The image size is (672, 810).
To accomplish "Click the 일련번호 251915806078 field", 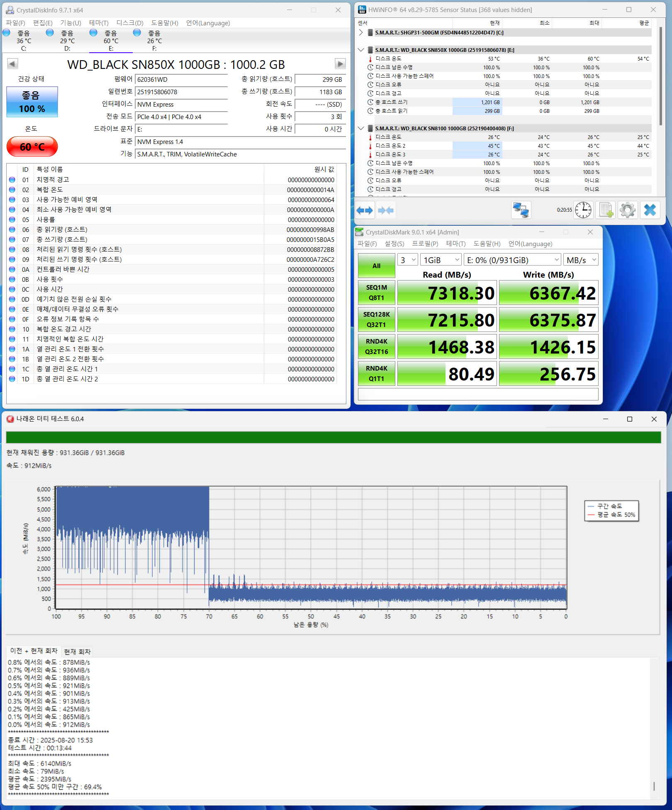I will (x=181, y=92).
